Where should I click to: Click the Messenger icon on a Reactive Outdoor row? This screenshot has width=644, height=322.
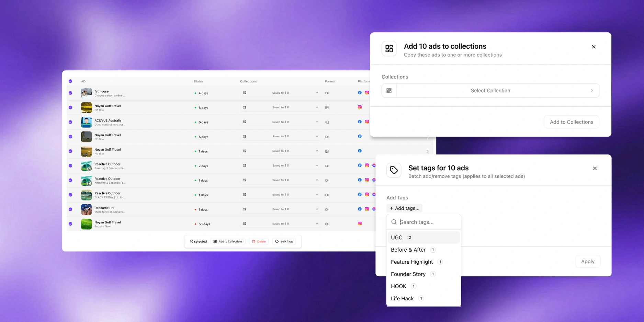[374, 165]
